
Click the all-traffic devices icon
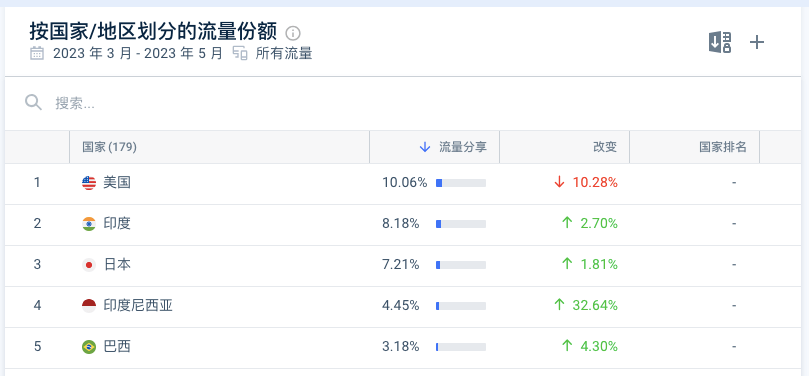pyautogui.click(x=240, y=53)
